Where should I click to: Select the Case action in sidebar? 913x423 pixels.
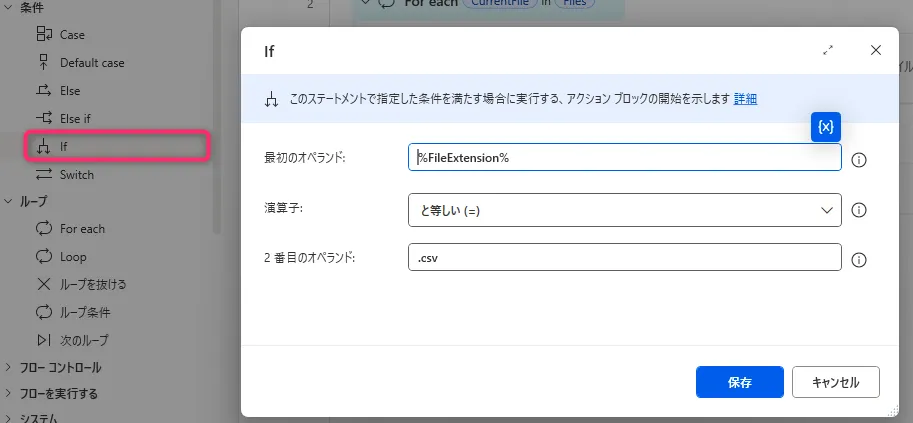coord(72,34)
